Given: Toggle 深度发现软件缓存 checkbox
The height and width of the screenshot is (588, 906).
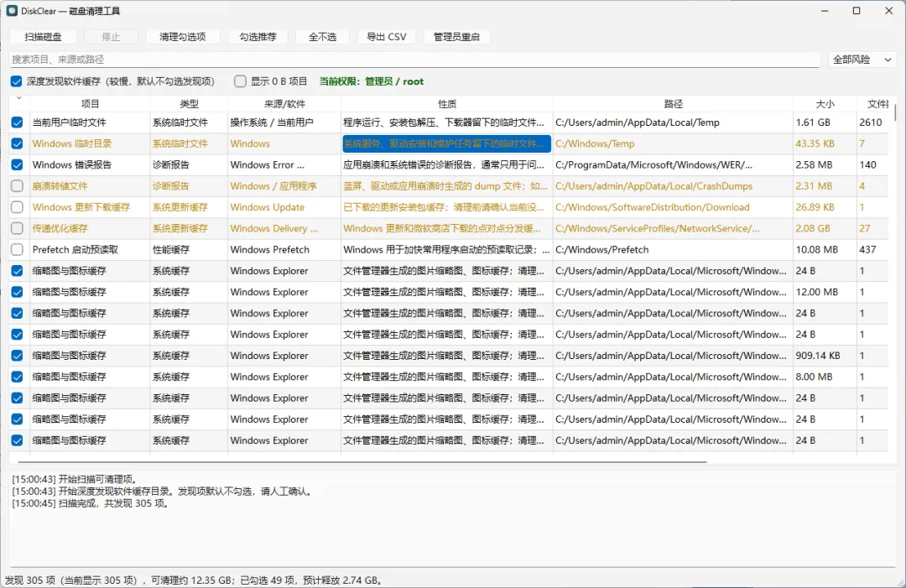Looking at the screenshot, I should click(x=16, y=81).
